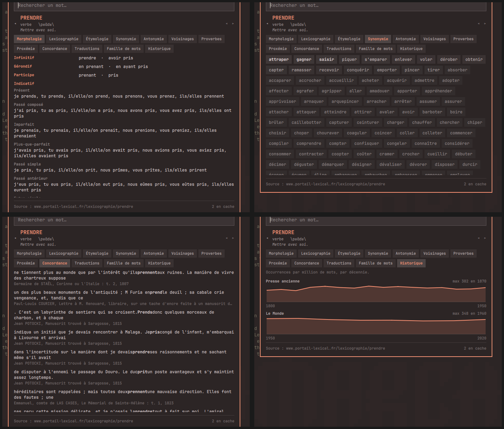Open Concordance tab in the Historique panel
The height and width of the screenshot is (429, 504).
click(307, 263)
